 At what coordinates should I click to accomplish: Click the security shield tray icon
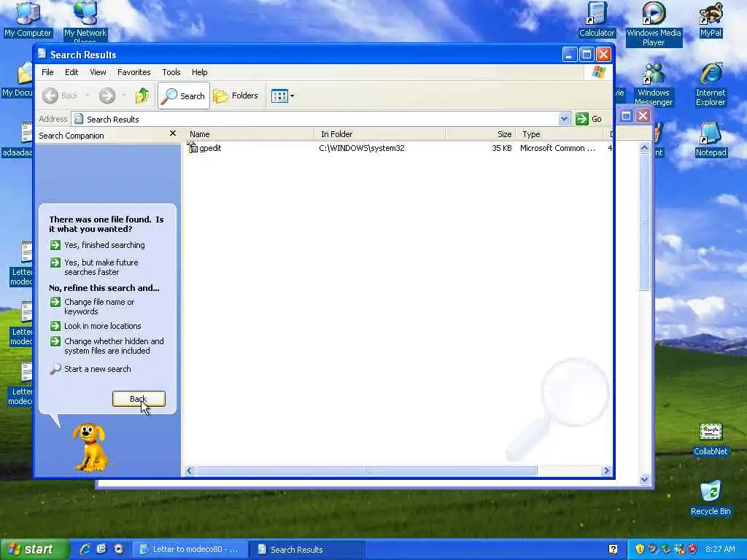click(640, 549)
